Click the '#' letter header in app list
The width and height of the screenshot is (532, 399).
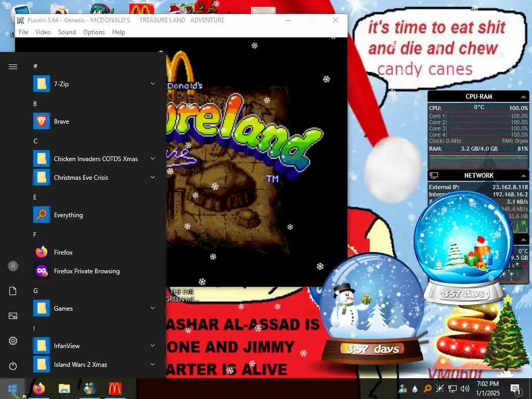pyautogui.click(x=35, y=66)
